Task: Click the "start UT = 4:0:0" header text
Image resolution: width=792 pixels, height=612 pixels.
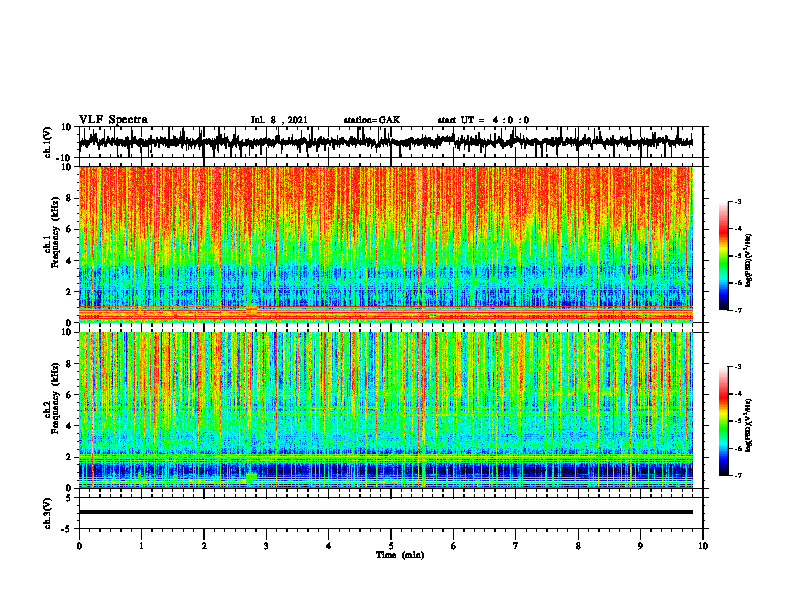Action: pos(483,120)
